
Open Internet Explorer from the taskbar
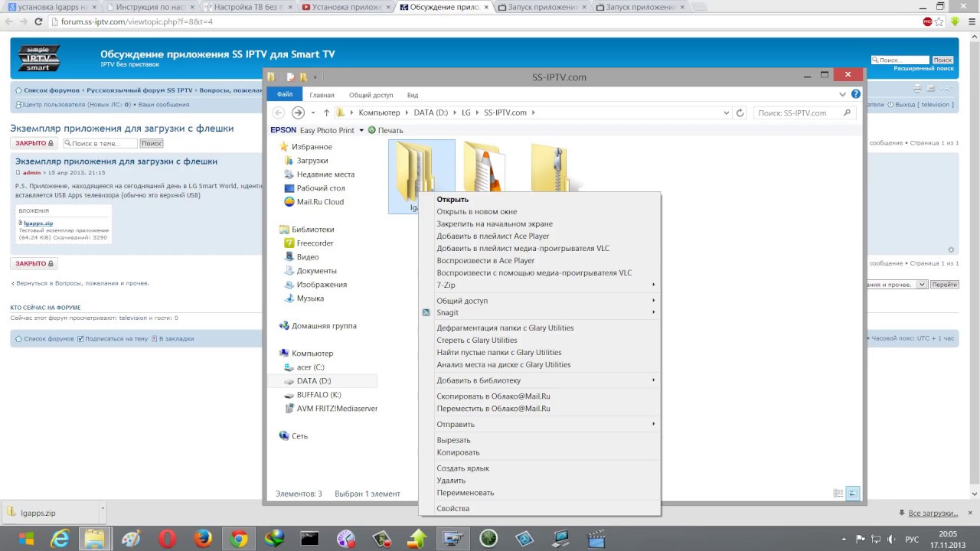60,539
